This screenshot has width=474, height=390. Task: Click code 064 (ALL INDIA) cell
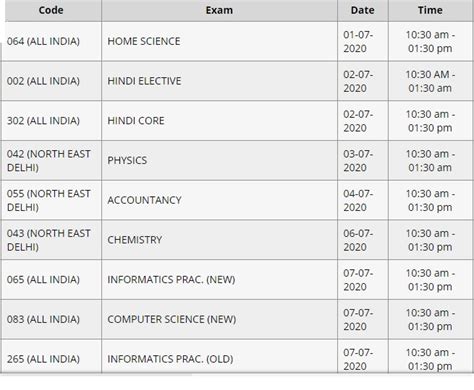point(51,41)
